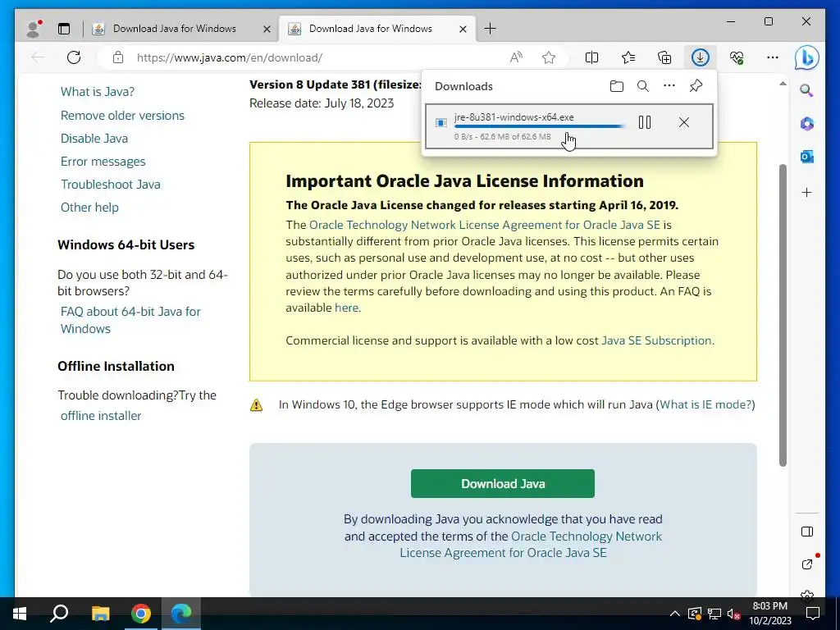This screenshot has height=630, width=840.
Task: Add sidebar app with plus icon
Action: [807, 192]
